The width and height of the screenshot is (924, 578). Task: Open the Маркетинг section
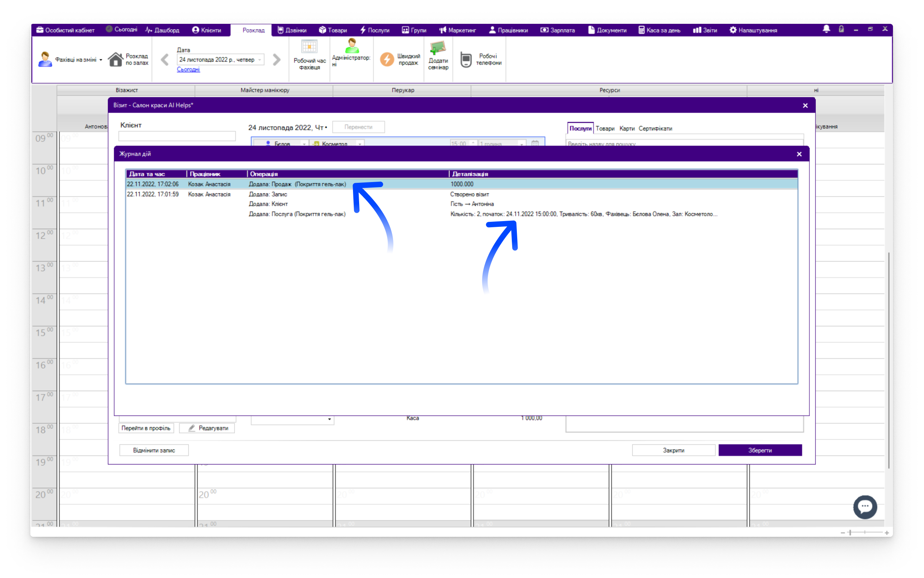point(457,30)
